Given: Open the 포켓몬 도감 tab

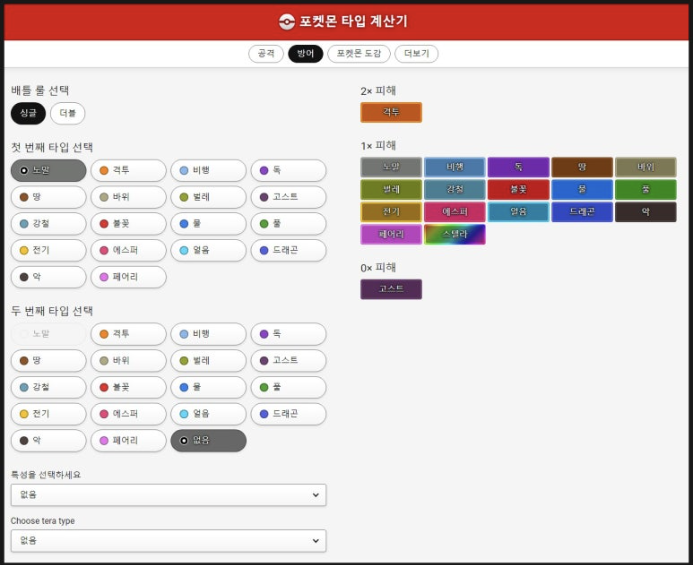Looking at the screenshot, I should pyautogui.click(x=359, y=54).
